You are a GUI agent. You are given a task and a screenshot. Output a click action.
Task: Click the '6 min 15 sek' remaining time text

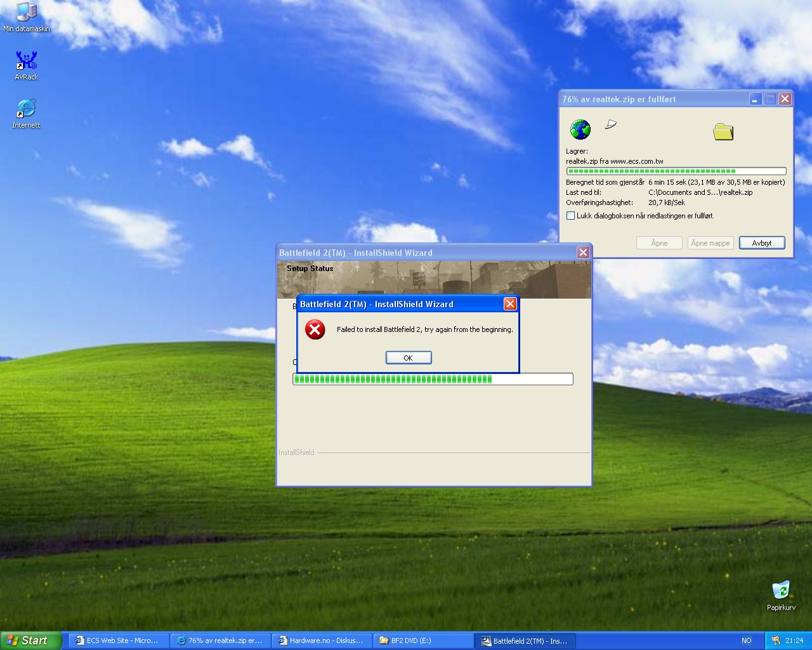[x=667, y=182]
